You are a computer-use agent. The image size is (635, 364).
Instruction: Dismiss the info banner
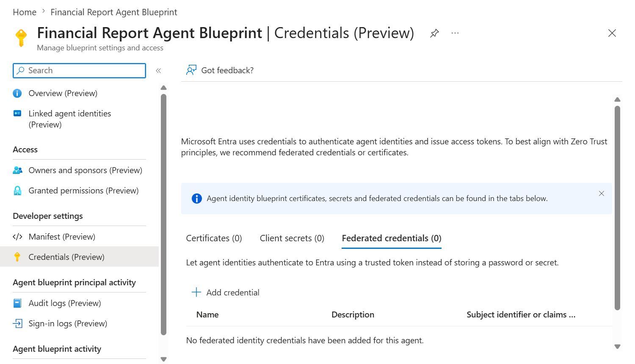point(602,193)
